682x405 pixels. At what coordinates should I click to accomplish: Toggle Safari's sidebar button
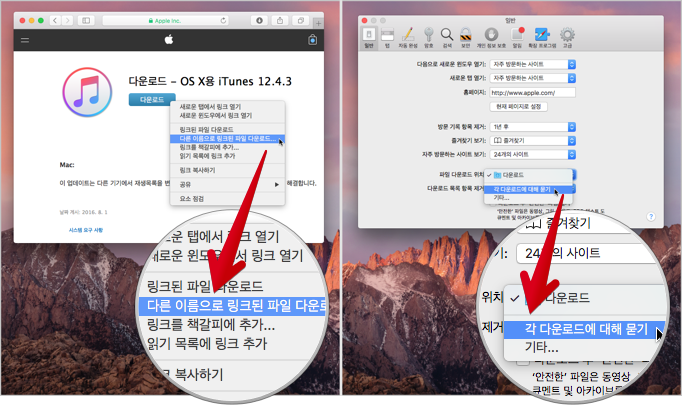[86, 20]
